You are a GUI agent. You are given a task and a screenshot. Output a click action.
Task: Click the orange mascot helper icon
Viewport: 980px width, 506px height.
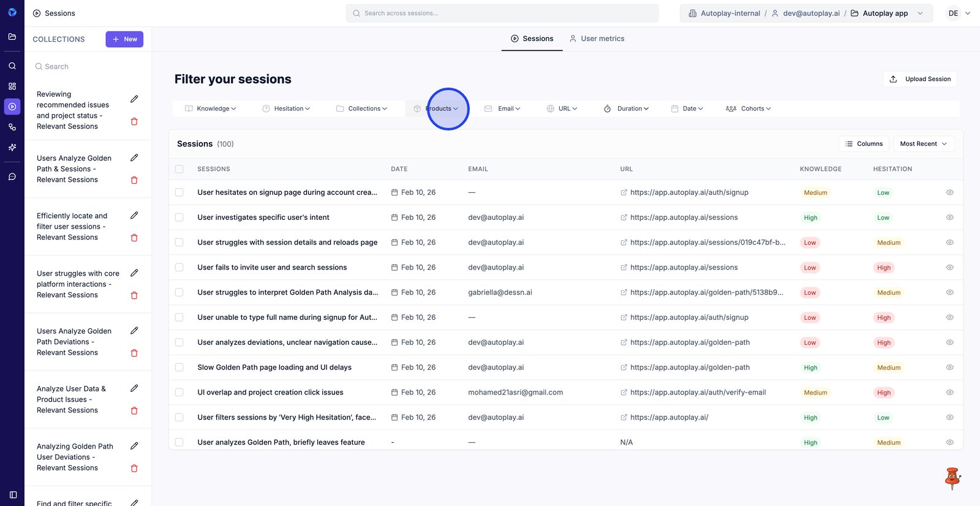pyautogui.click(x=952, y=478)
